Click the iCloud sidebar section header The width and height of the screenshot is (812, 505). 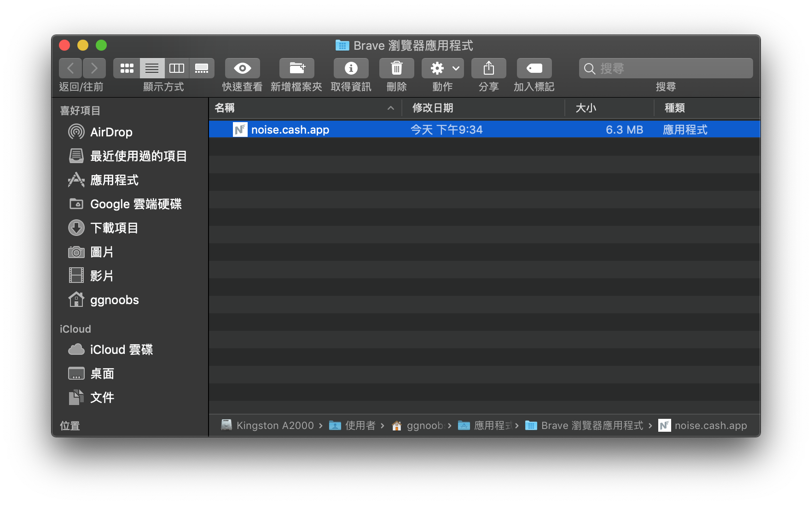[75, 329]
